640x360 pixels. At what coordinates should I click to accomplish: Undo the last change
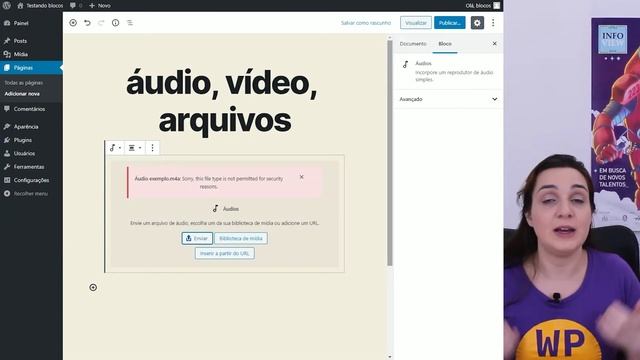point(87,23)
